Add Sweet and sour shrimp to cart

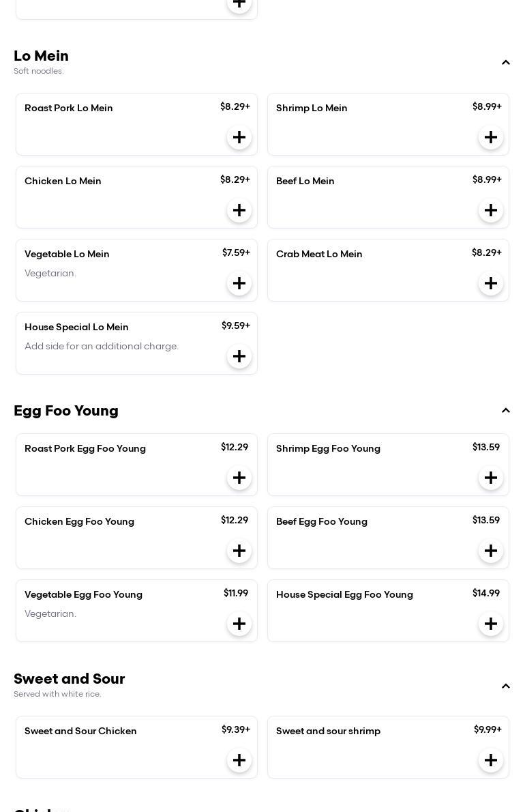[491, 760]
